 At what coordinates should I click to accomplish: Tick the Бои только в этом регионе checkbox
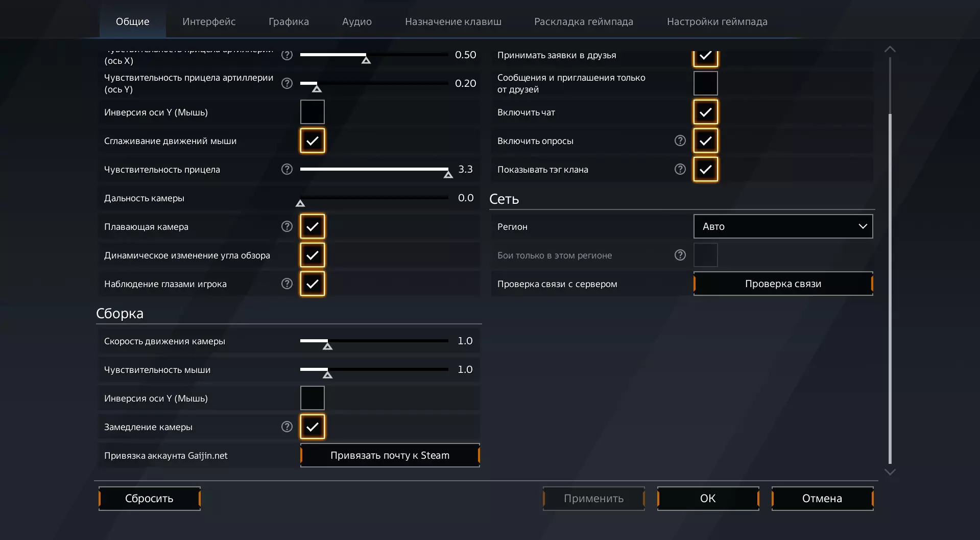[x=706, y=255]
